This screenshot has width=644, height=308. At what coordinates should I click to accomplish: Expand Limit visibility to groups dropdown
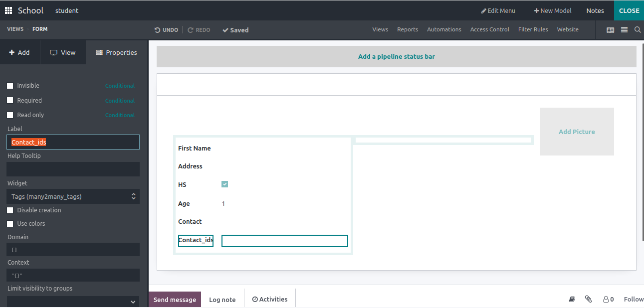point(73,302)
